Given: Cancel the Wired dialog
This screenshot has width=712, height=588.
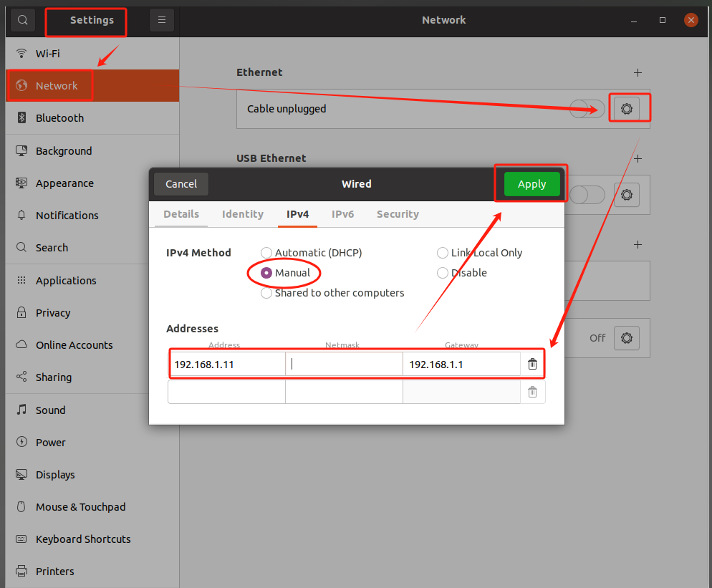Looking at the screenshot, I should coord(181,184).
